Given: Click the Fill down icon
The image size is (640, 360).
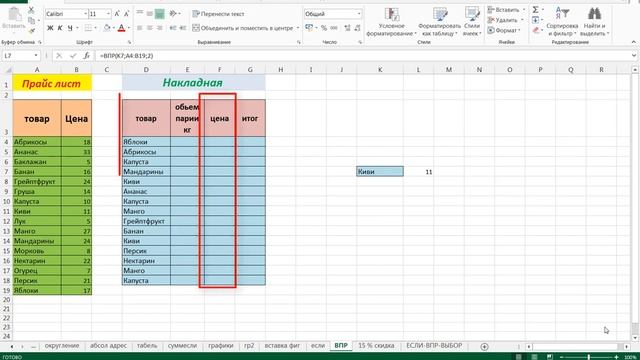Looking at the screenshot, I should [x=536, y=20].
